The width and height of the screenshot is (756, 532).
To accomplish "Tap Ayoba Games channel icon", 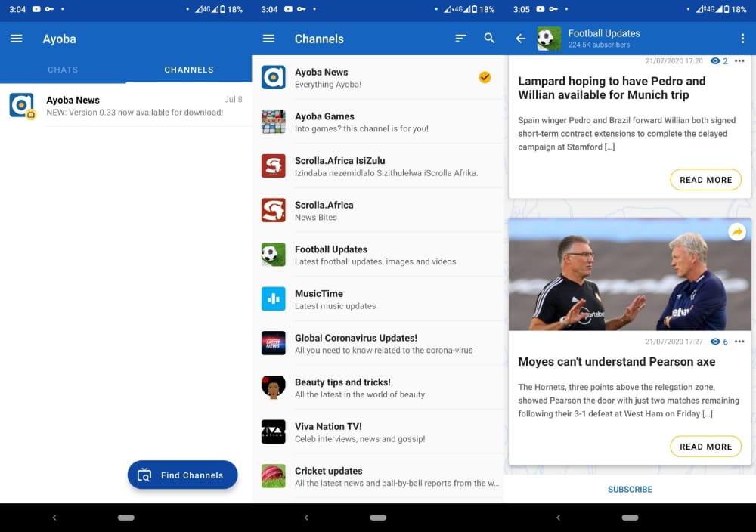I will click(x=274, y=122).
